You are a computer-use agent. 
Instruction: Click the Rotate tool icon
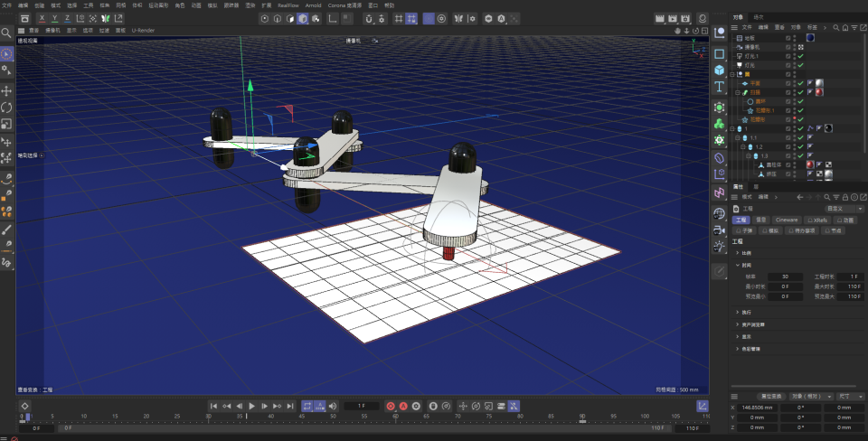click(6, 108)
